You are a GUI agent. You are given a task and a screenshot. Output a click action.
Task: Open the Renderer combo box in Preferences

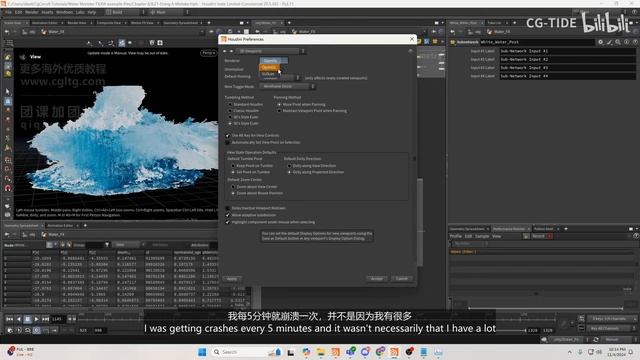tap(273, 60)
